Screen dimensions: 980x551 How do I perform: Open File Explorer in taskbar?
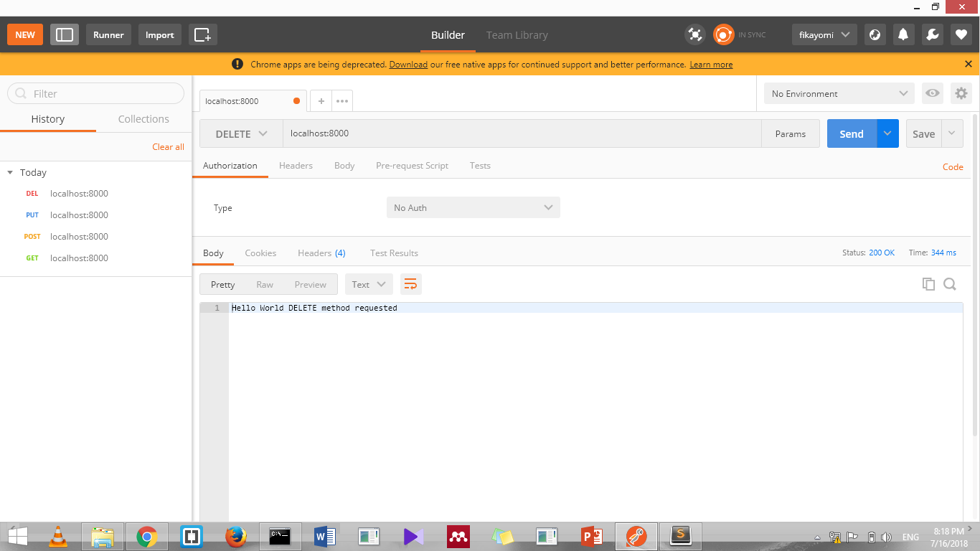pyautogui.click(x=103, y=536)
